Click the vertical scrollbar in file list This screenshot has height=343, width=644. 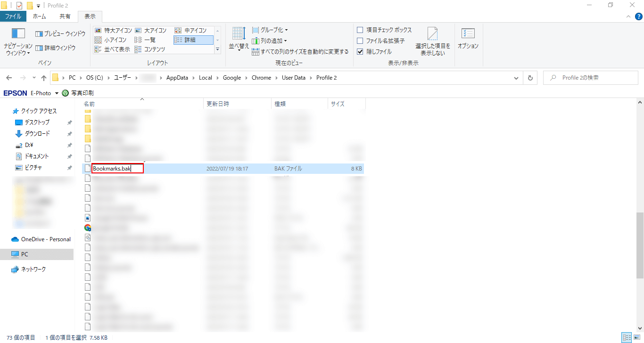click(640, 246)
